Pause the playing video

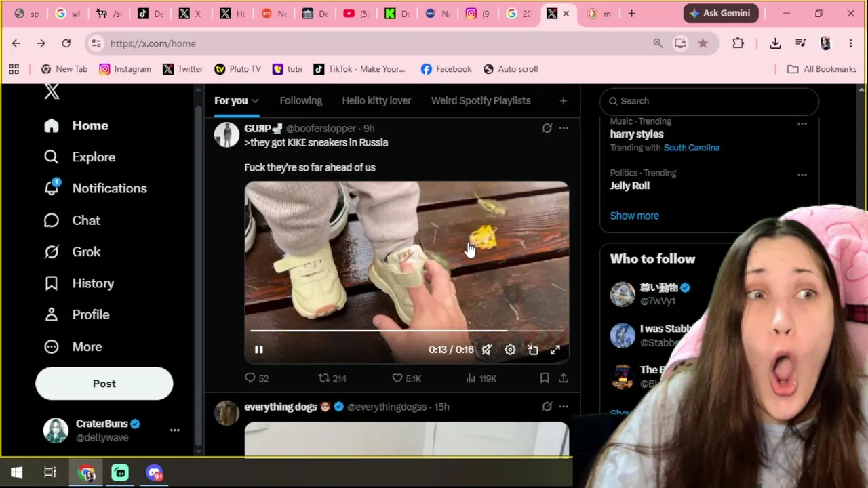(258, 350)
